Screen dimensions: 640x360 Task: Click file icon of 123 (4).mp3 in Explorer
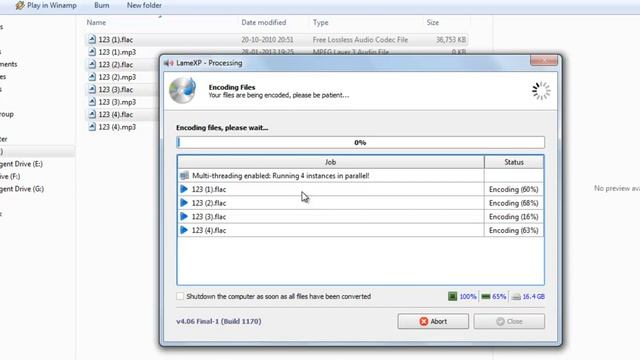point(92,127)
